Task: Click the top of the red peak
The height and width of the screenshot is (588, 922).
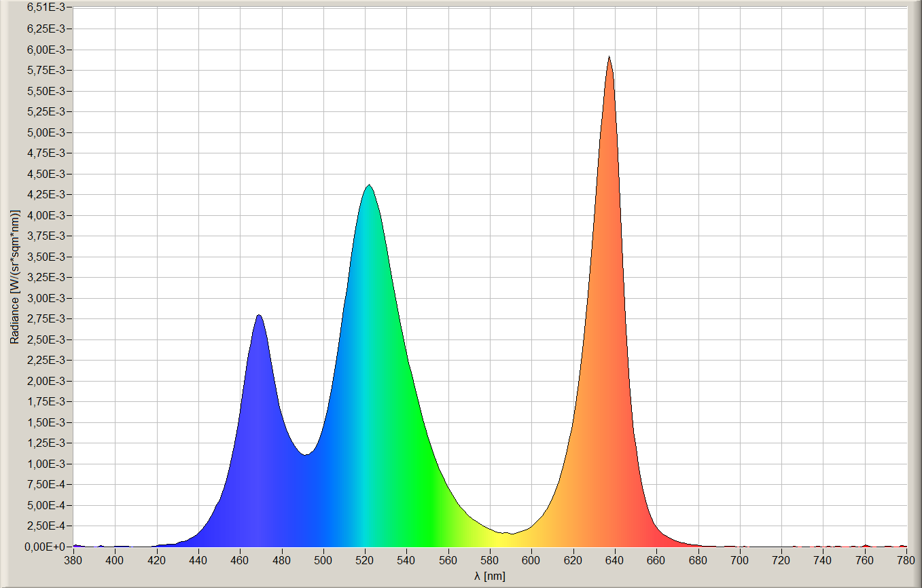Action: (x=609, y=58)
